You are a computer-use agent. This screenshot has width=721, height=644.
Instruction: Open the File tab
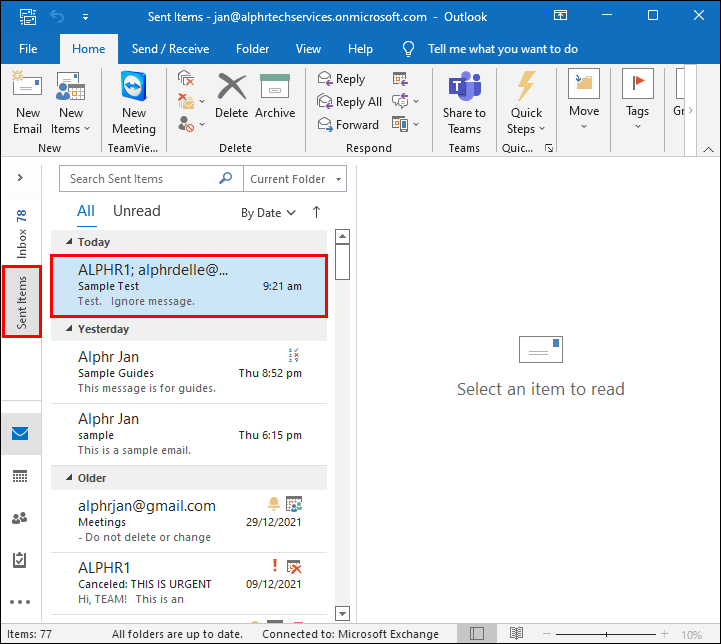pos(28,49)
